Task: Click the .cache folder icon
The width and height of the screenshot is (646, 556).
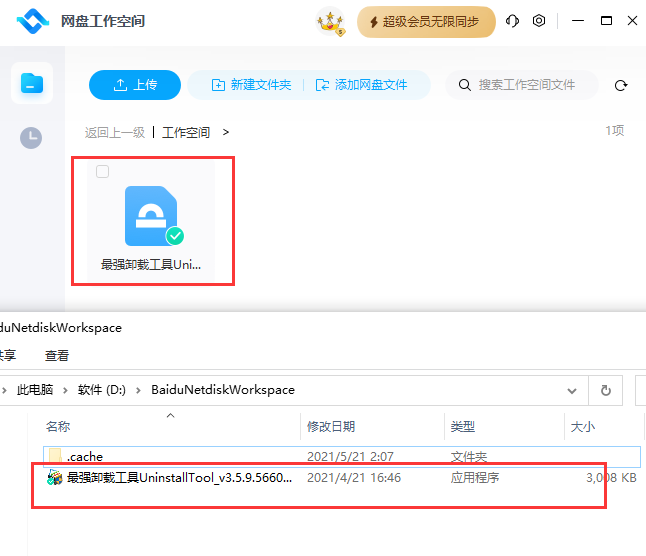Action: [x=55, y=456]
